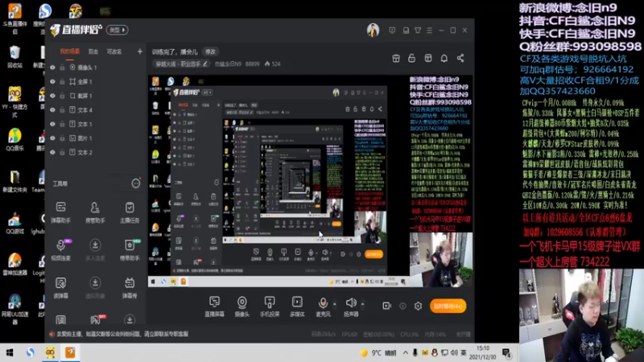Open the 榜单助手 tool

point(130,249)
